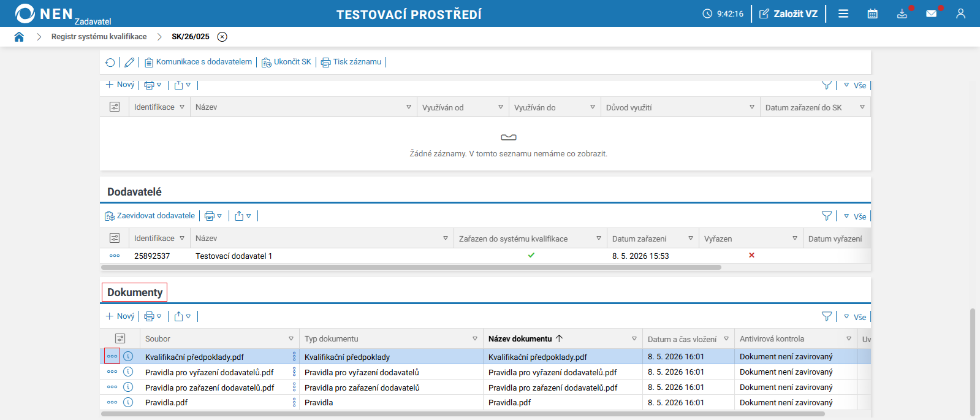The width and height of the screenshot is (980, 420).
Task: Click filter icon in Dokumenty section
Action: [827, 316]
